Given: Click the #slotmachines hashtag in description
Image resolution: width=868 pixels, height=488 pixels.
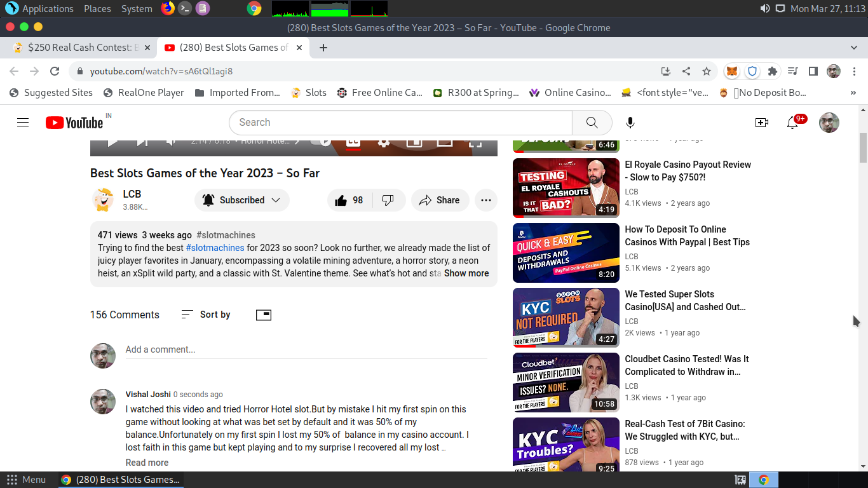Looking at the screenshot, I should click(215, 248).
